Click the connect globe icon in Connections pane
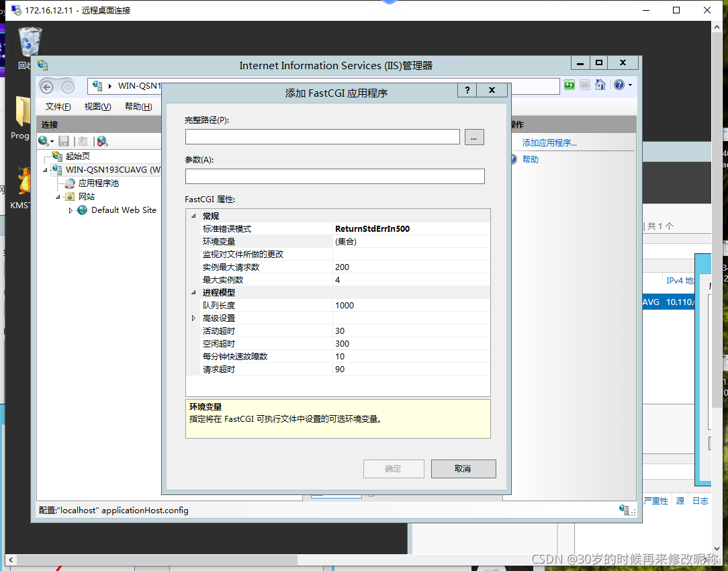Screen dimensions: 728x571 point(44,141)
